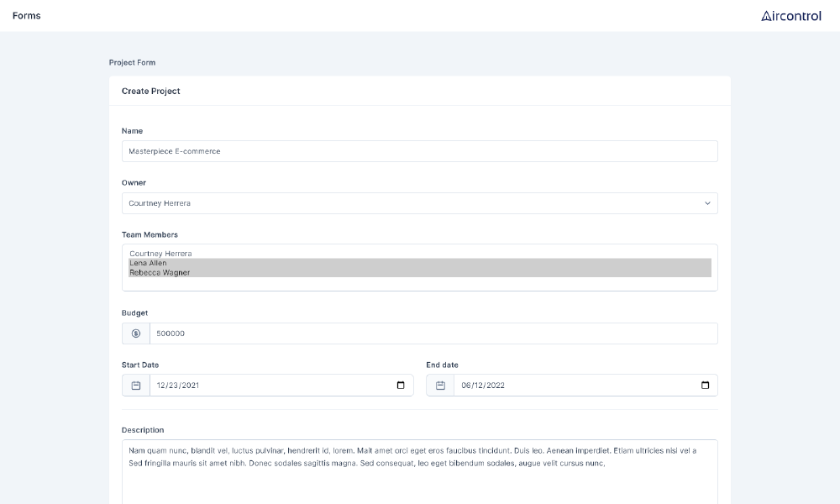Toggle Rebecca Wagner in Team Members list
Viewport: 840px width, 504px height.
pos(160,273)
